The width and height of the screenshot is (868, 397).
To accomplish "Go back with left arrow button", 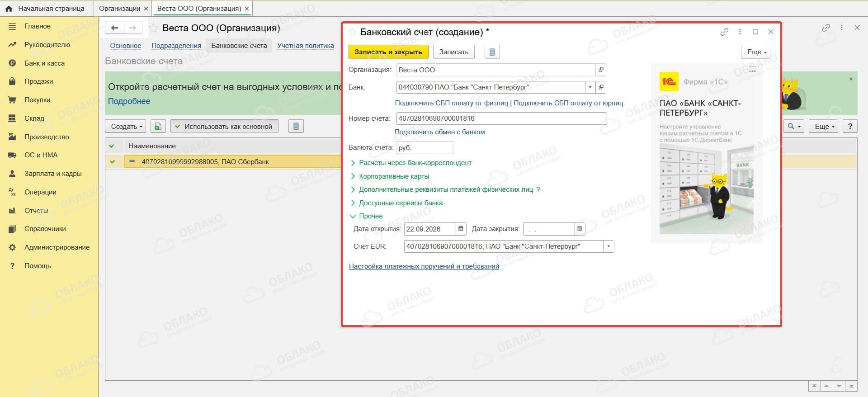I will [x=114, y=28].
